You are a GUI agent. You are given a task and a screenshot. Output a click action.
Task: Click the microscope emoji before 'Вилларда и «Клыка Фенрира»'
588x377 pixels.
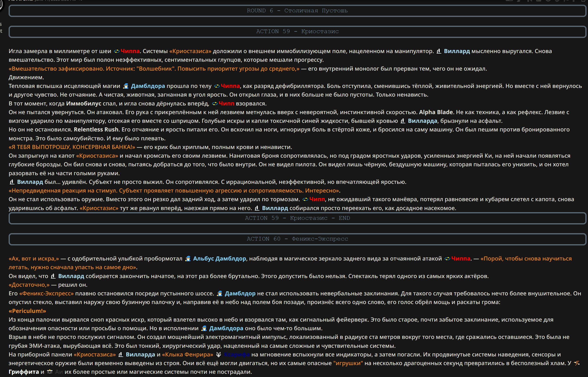point(121,354)
